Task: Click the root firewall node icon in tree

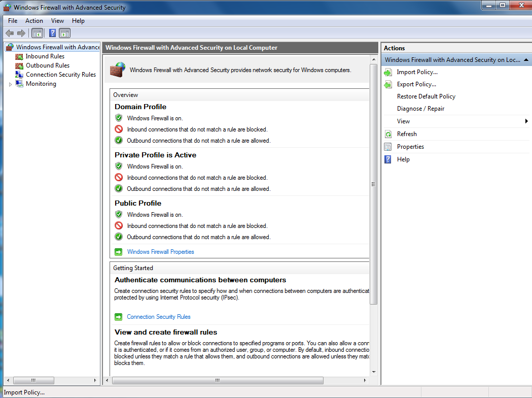Action: tap(10, 47)
